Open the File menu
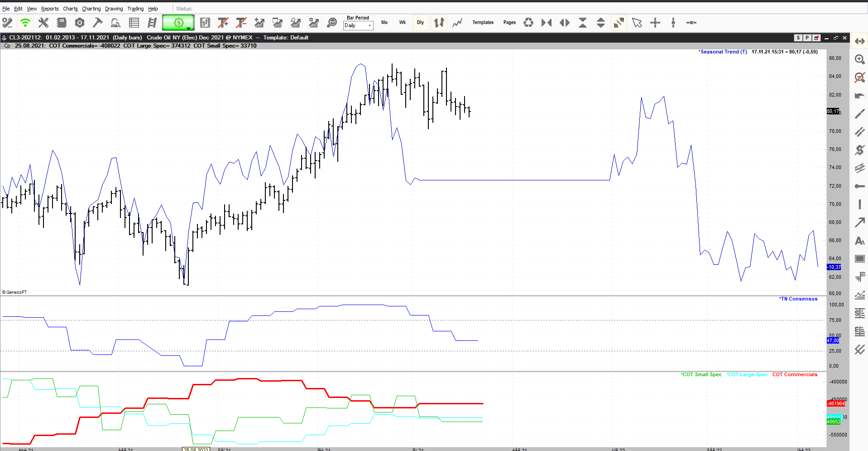Image resolution: width=868 pixels, height=451 pixels. coord(6,9)
